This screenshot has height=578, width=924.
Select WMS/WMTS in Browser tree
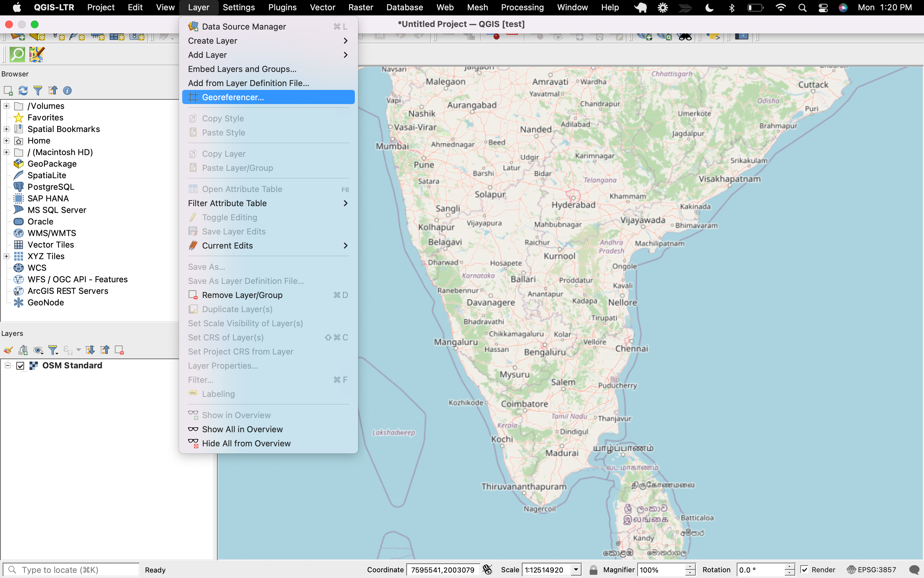(x=52, y=233)
